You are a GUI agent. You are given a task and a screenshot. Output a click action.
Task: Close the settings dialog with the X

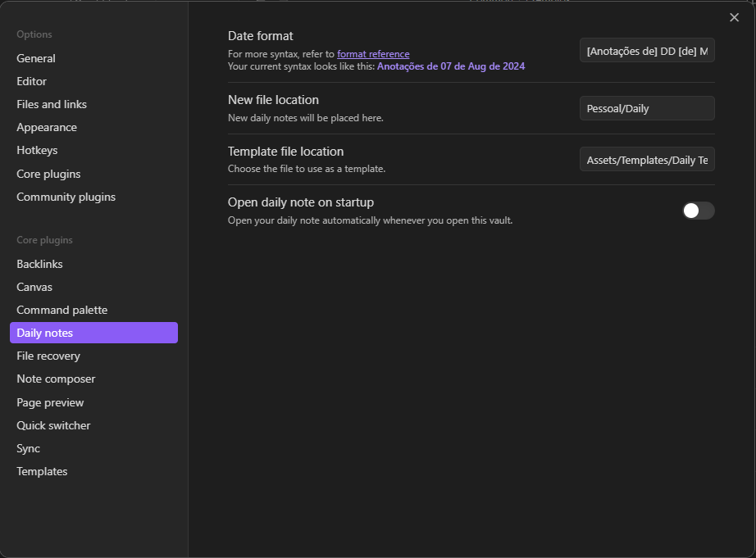734,18
